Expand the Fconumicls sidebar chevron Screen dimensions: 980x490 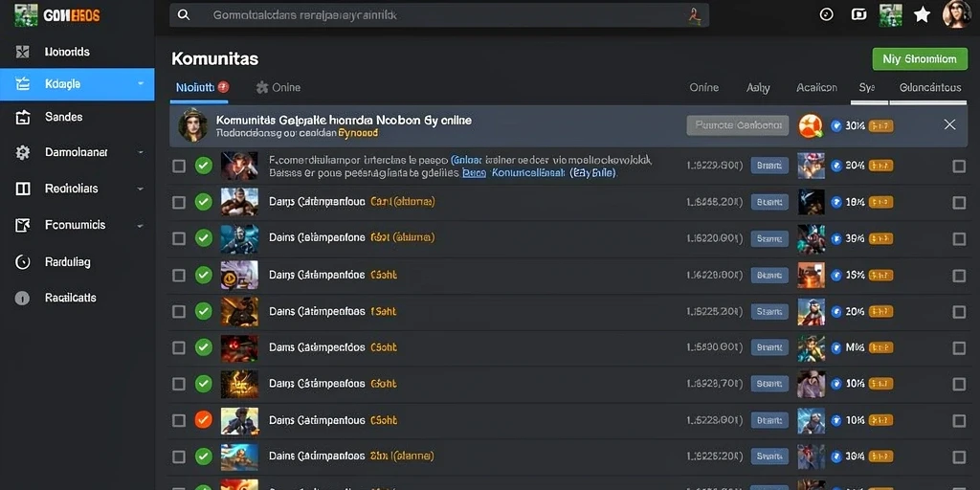tap(141, 226)
